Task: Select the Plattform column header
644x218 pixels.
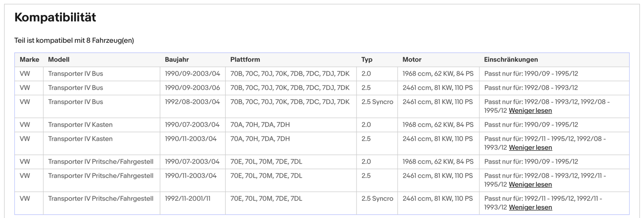Action: point(245,60)
